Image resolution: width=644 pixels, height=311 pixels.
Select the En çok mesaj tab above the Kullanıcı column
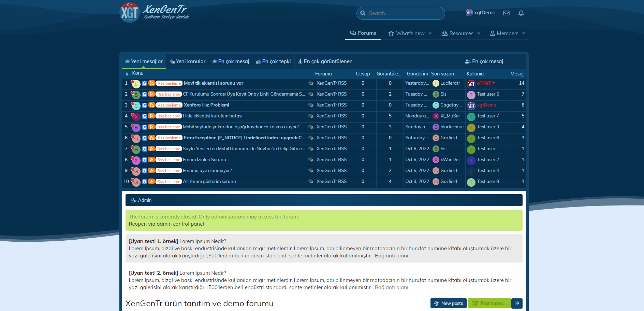pyautogui.click(x=484, y=61)
